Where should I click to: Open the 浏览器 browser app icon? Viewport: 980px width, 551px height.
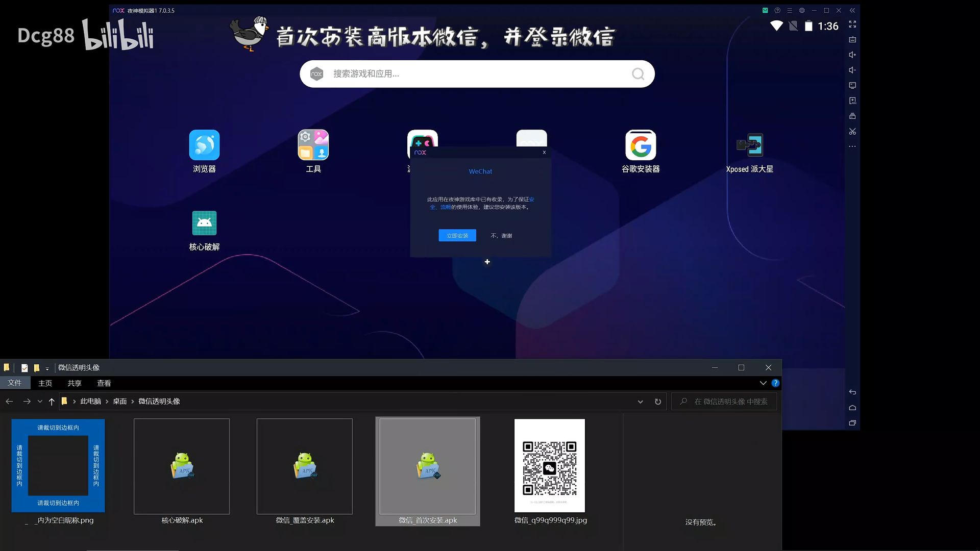204,145
